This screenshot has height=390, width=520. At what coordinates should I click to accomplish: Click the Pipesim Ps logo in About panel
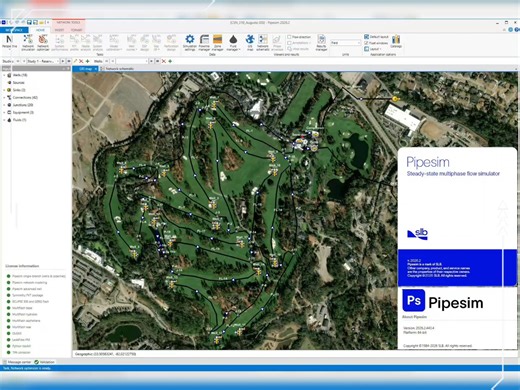[414, 300]
